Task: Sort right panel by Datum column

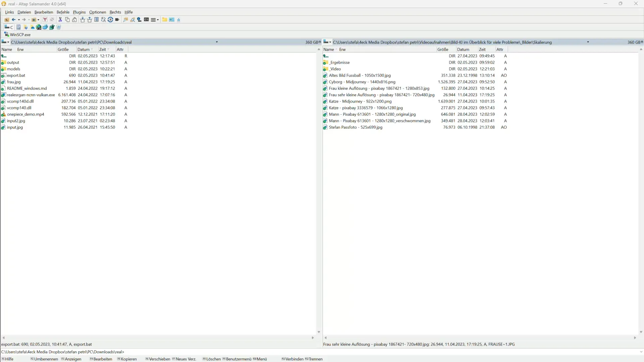Action: [467, 49]
